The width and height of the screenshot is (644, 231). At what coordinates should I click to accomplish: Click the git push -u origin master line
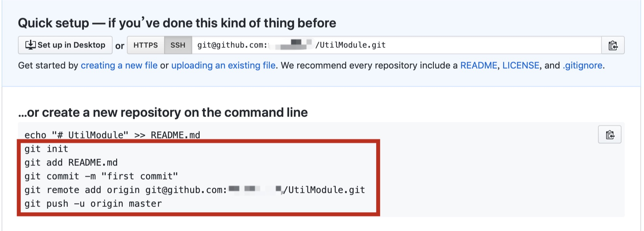pyautogui.click(x=93, y=204)
